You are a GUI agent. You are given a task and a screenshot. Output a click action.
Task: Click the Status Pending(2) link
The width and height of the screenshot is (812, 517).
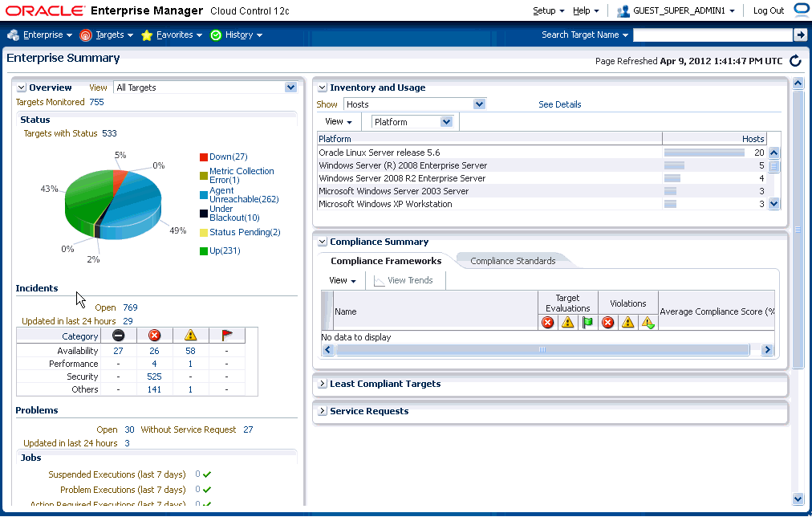pos(245,232)
